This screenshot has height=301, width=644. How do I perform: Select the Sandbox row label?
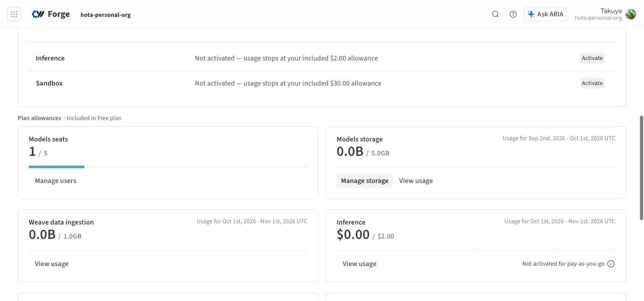click(49, 83)
